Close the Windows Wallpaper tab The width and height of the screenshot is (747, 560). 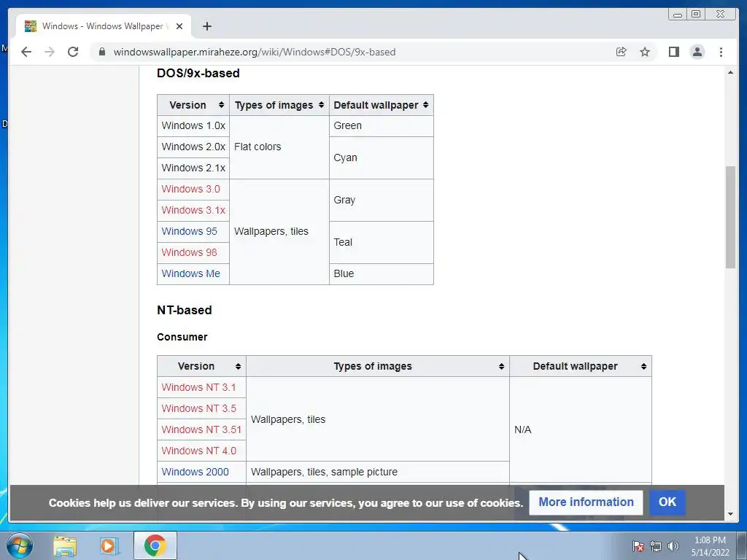pyautogui.click(x=179, y=26)
